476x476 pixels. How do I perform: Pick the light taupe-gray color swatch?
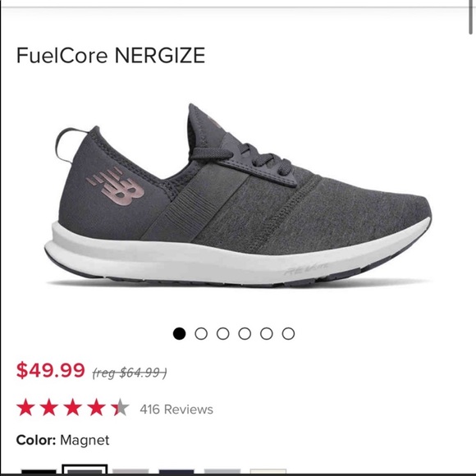130,471
